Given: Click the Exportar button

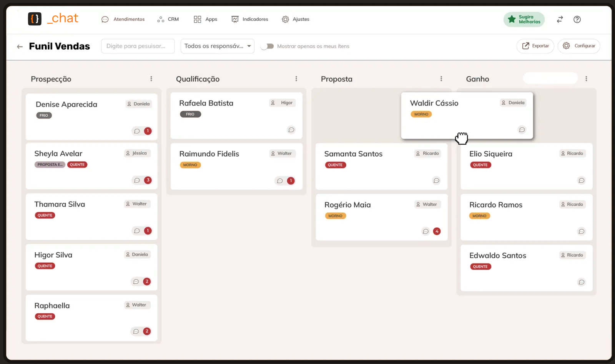Looking at the screenshot, I should click(x=535, y=46).
